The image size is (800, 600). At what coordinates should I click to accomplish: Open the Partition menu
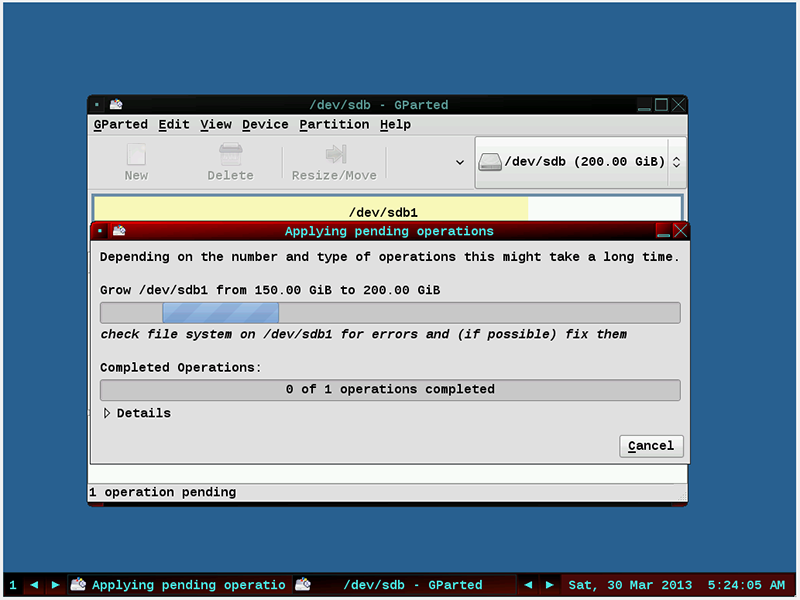pos(334,124)
